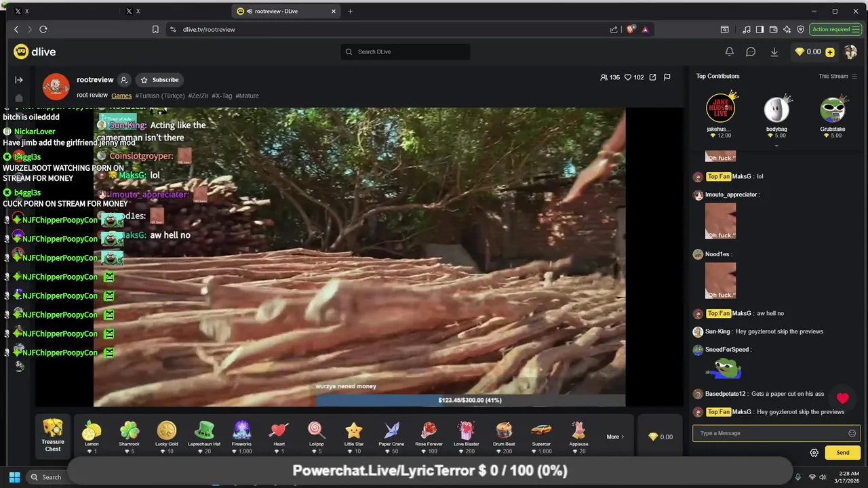This screenshot has width=868, height=488.
Task: Open jakehus top contributor avatar
Action: pyautogui.click(x=720, y=108)
